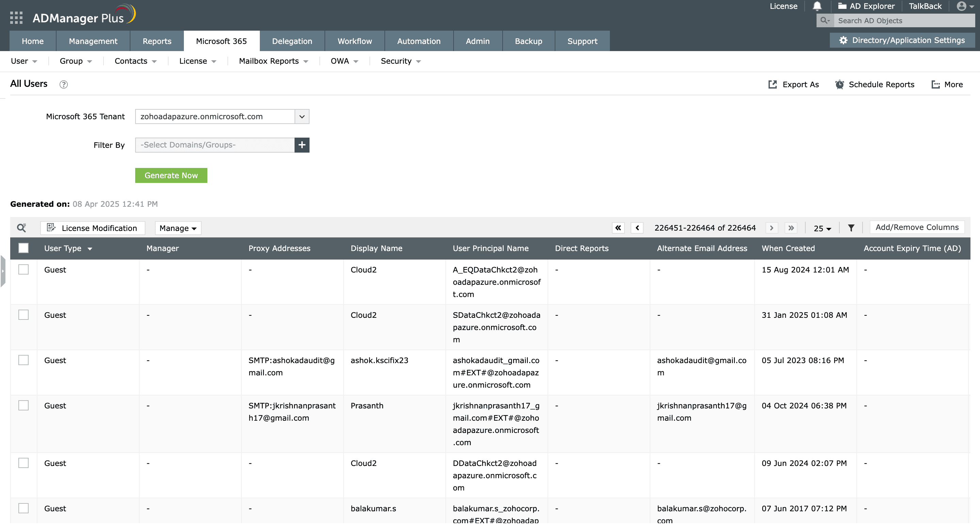Open the apps grid next to ADManager Plus logo

click(x=16, y=17)
